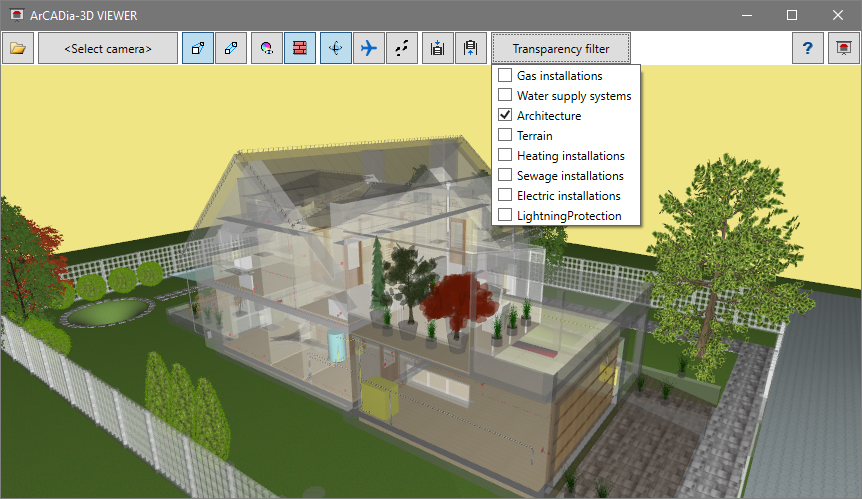This screenshot has width=862, height=499.
Task: Toggle perspective projection cube icon
Action: pos(198,48)
